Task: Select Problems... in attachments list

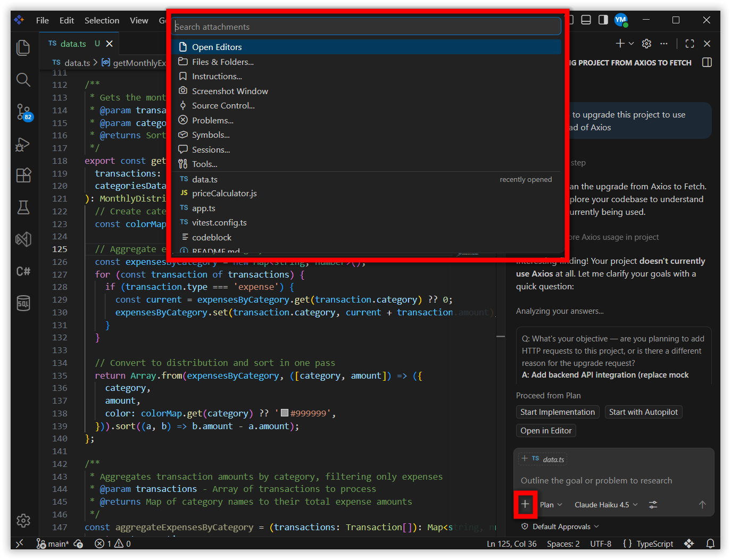Action: (367, 120)
